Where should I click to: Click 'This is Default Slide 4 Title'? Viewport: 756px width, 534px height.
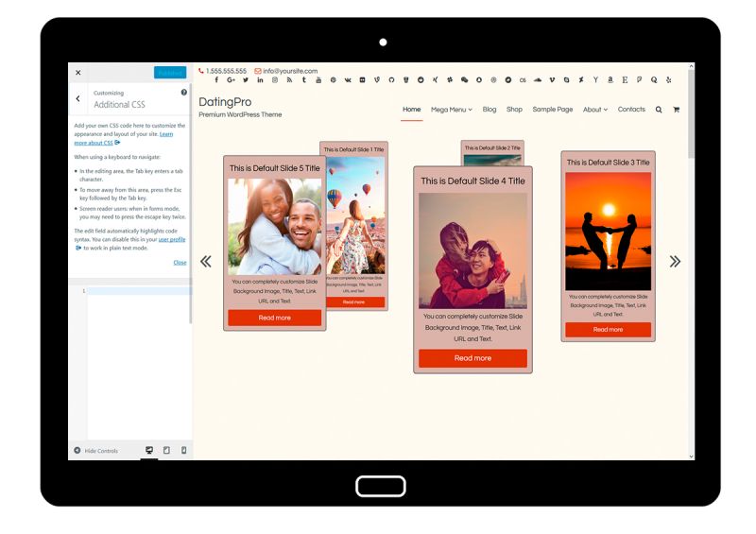(472, 181)
